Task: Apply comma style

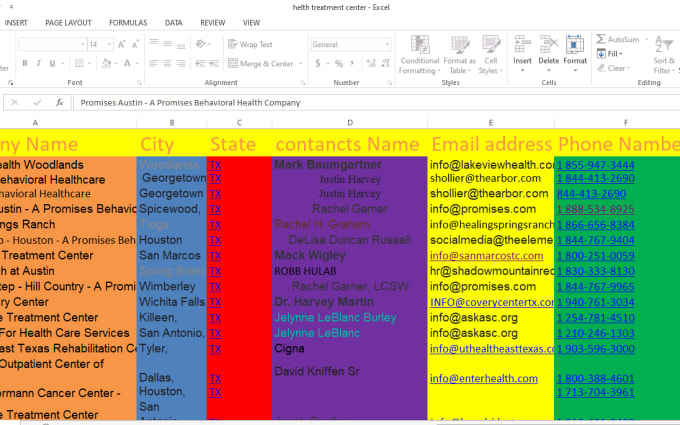Action: [x=352, y=63]
